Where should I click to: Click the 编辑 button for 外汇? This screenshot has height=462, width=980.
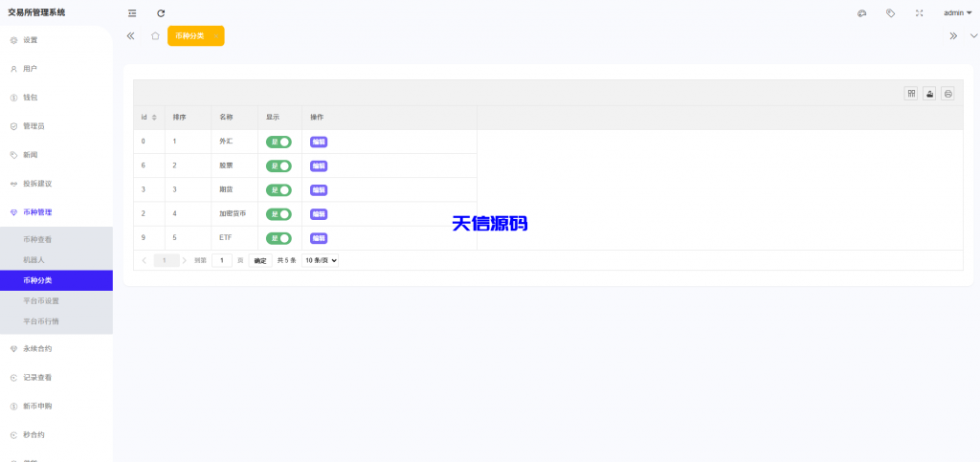click(319, 142)
